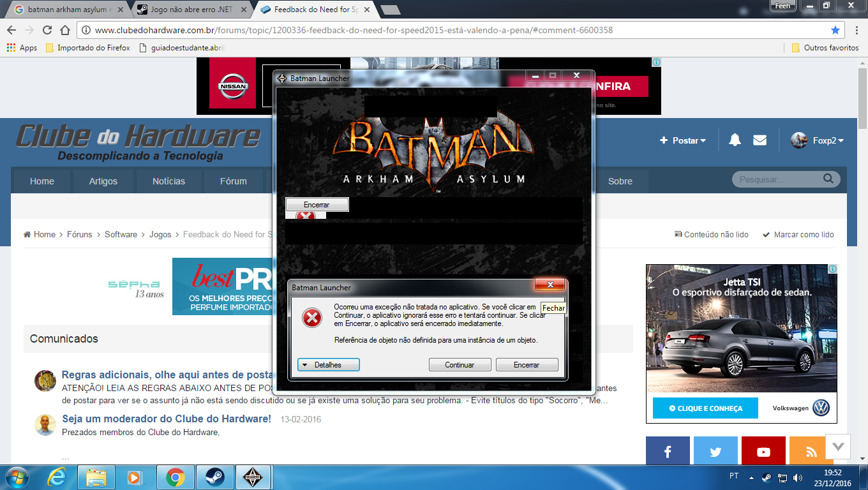Screen dimensions: 868x490
Task: Open Seja um moderador announcement
Action: [x=167, y=419]
